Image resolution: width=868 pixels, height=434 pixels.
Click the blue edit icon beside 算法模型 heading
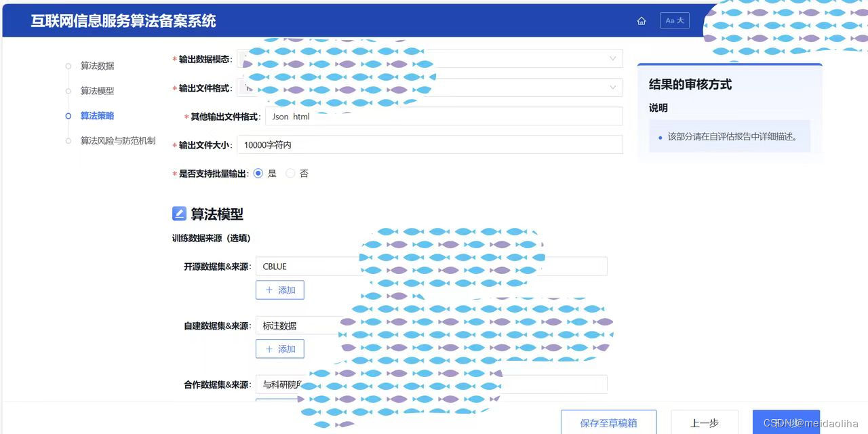tap(179, 213)
